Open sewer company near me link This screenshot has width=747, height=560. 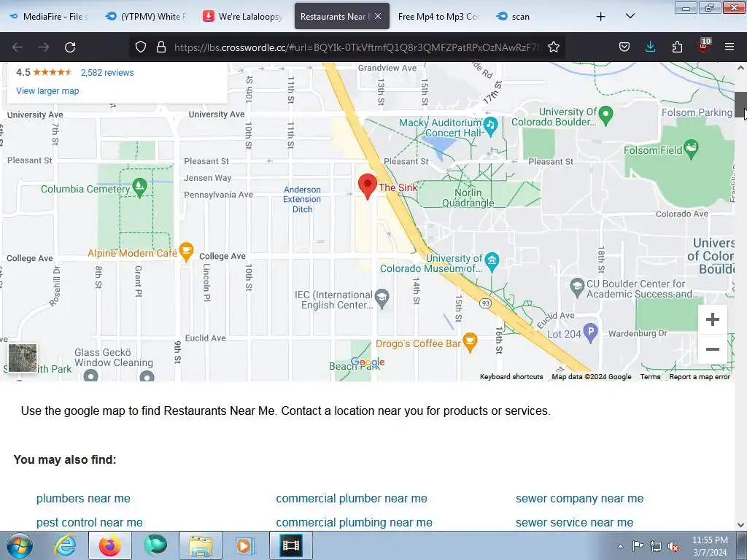(579, 499)
